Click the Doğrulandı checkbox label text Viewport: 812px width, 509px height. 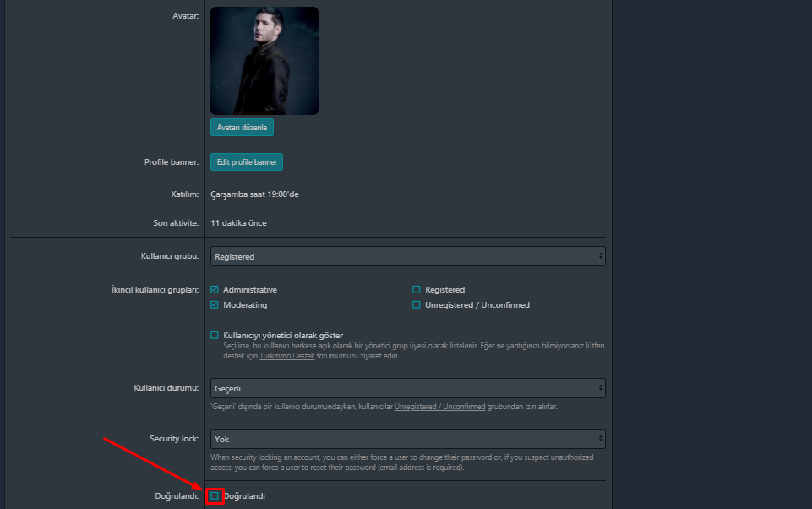click(244, 496)
